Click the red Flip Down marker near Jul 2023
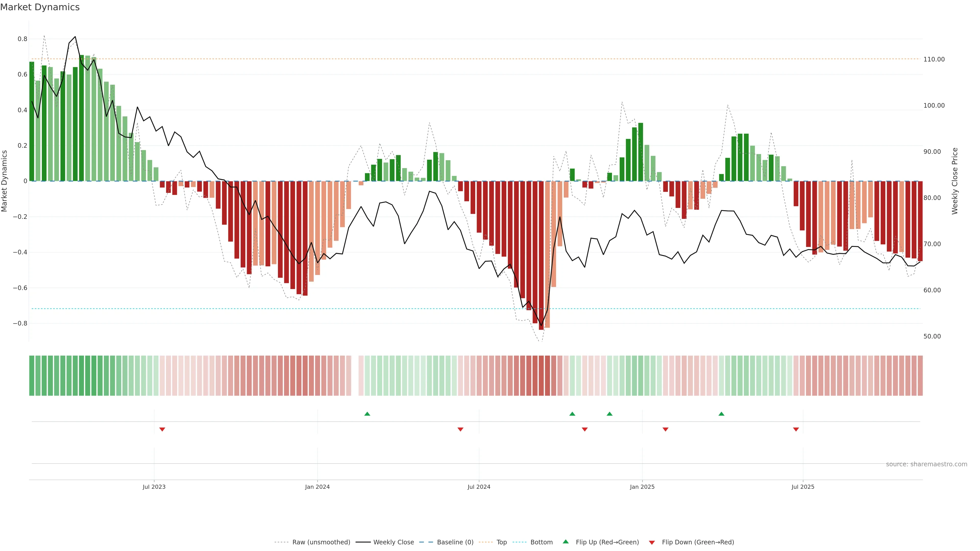Viewport: 980px width, 551px height. 162,429
